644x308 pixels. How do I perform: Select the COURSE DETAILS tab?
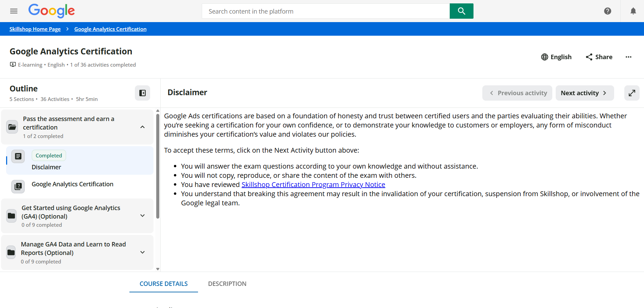click(x=163, y=284)
